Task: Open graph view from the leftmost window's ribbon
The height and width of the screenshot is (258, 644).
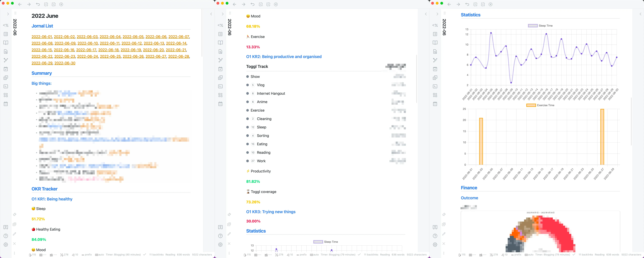Action: click(6, 60)
